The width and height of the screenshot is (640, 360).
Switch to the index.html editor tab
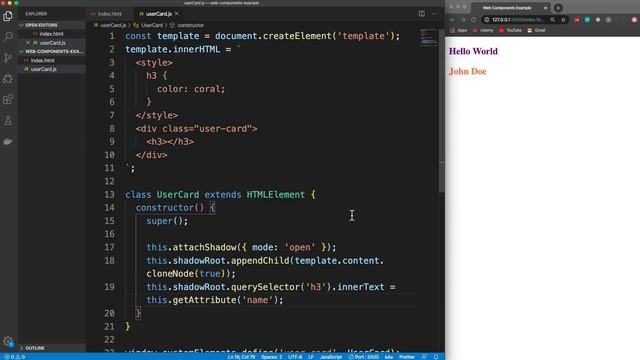pos(109,13)
